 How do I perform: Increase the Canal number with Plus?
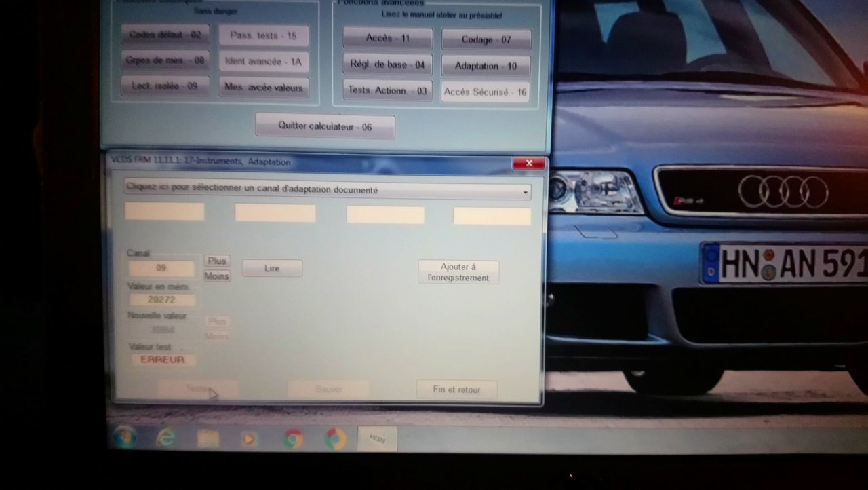[x=217, y=261]
